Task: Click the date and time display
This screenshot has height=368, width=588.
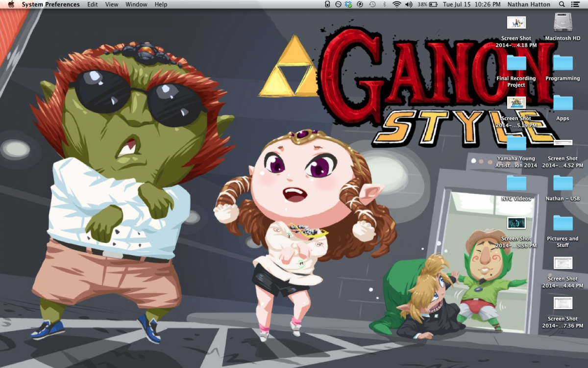Action: point(471,4)
